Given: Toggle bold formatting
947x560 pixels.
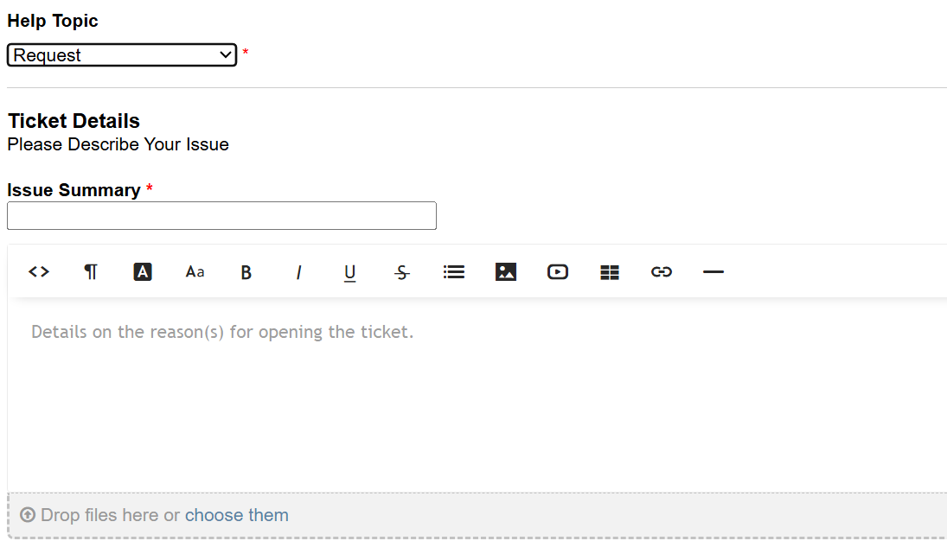Looking at the screenshot, I should point(246,272).
